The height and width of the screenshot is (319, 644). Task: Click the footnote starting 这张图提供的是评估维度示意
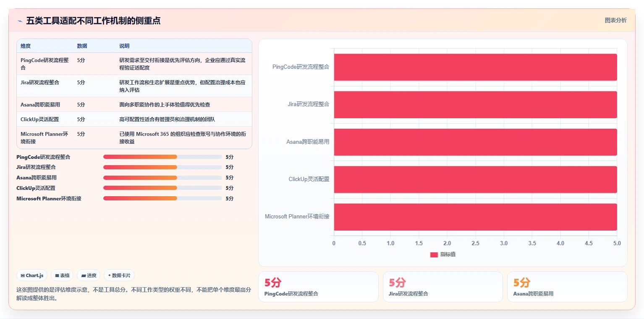134,294
